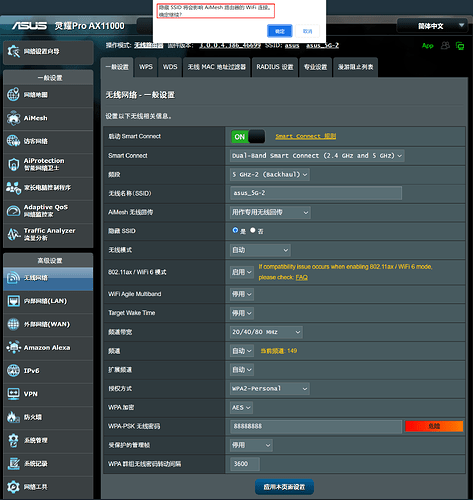Open the Adaptive QoS gauge icon
Viewport: 473px width, 500px height.
tap(13, 211)
